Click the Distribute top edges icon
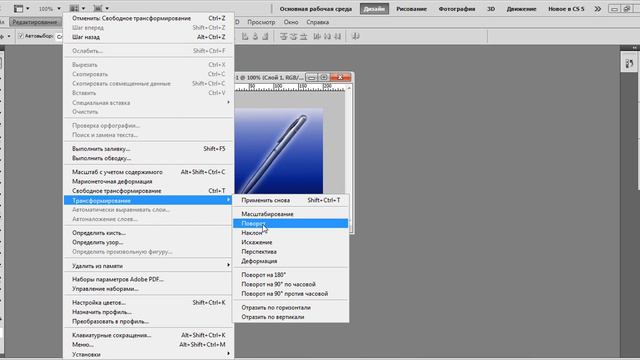 pos(284,36)
